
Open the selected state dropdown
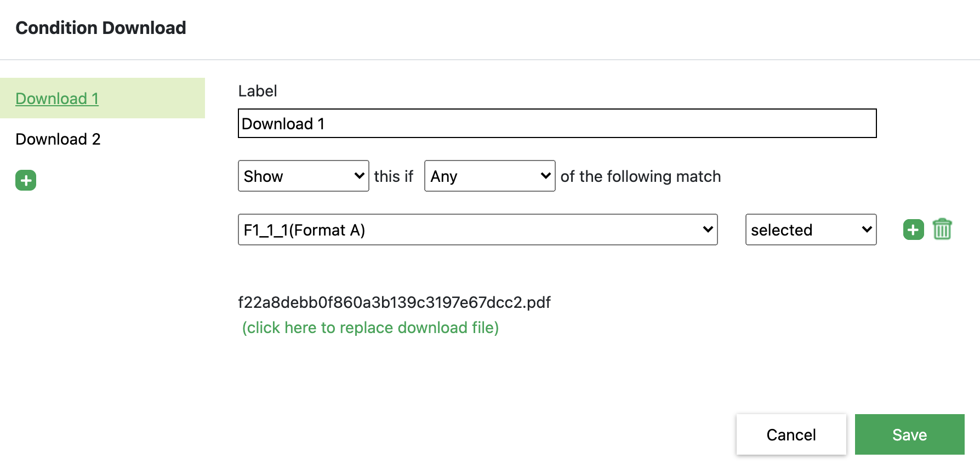click(811, 230)
